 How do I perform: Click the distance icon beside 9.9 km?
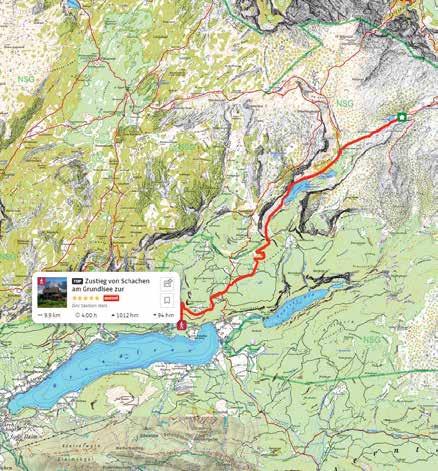point(41,315)
